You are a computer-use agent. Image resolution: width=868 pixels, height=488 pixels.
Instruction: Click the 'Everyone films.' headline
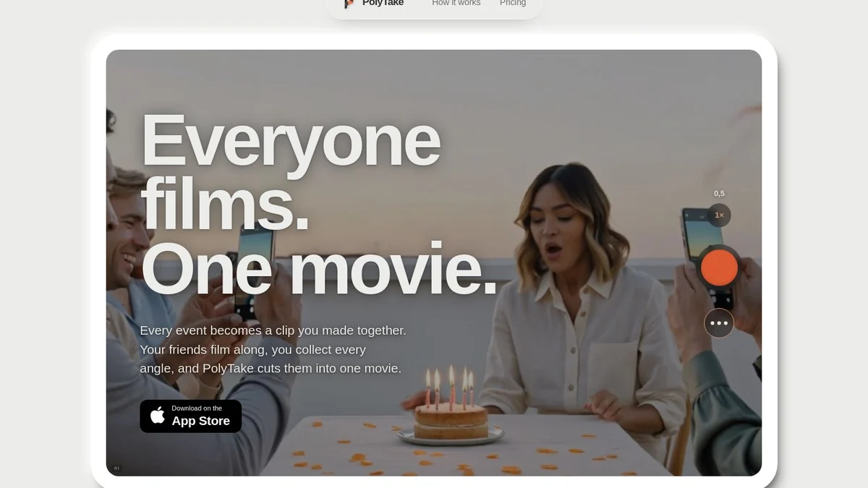pos(290,170)
